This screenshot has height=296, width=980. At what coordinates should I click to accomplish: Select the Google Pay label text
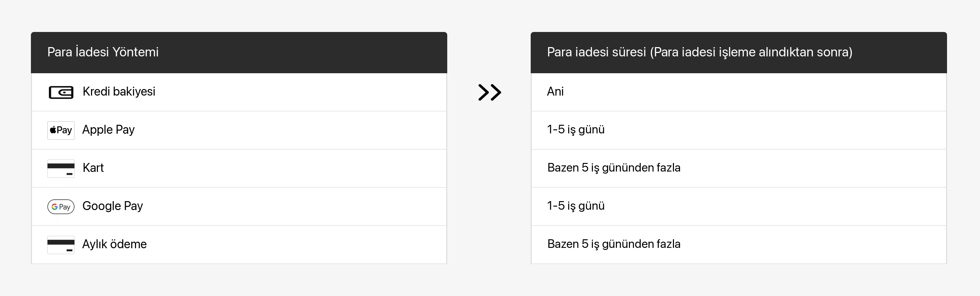(113, 206)
